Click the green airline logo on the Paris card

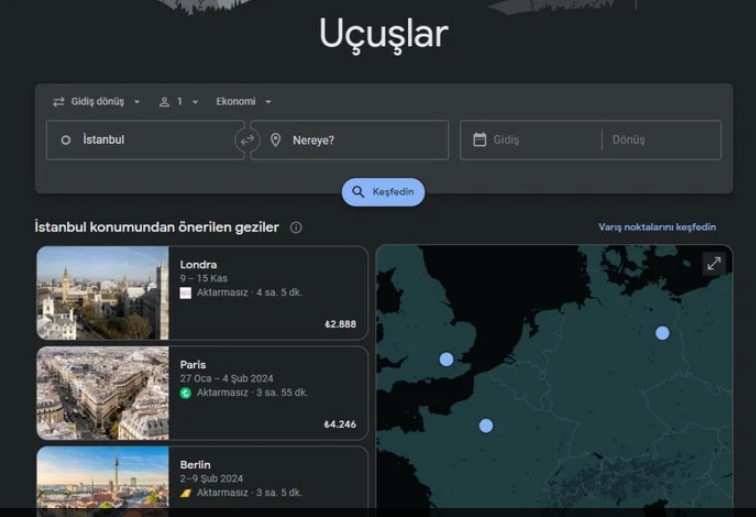186,393
